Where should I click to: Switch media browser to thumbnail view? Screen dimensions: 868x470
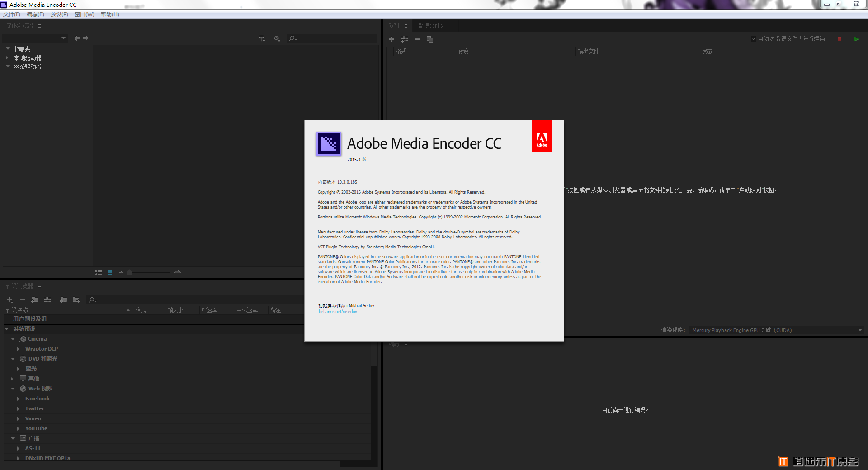click(x=110, y=272)
